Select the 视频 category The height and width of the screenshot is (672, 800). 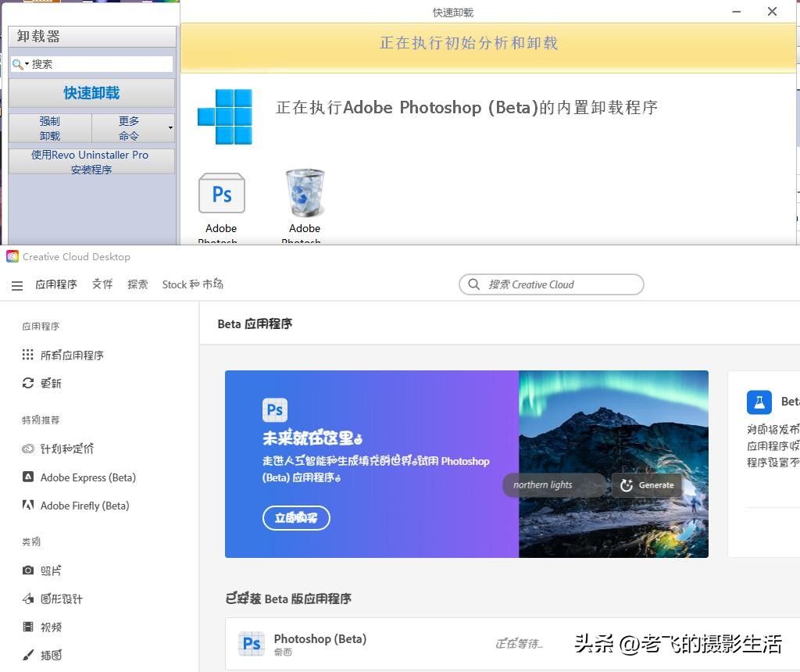[51, 627]
